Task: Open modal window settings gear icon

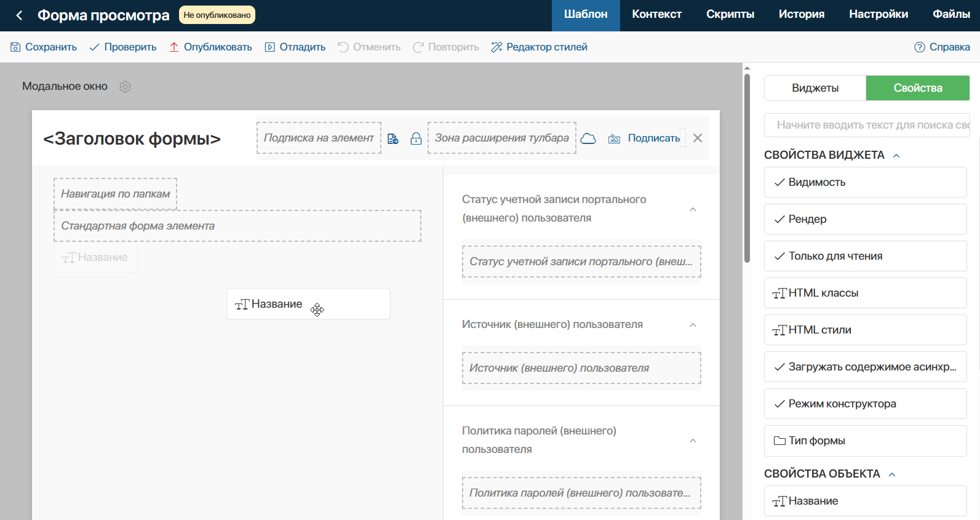Action: coord(125,87)
